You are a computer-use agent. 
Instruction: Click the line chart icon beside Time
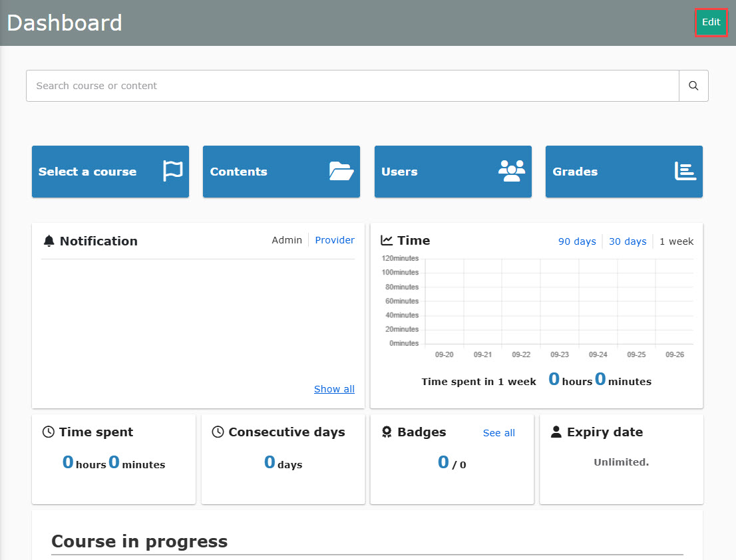pyautogui.click(x=387, y=240)
